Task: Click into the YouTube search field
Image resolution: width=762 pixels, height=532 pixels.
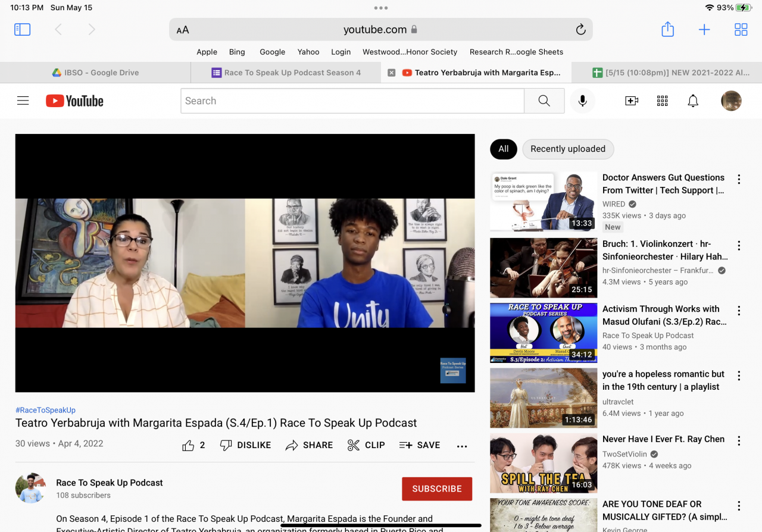Action: 352,101
